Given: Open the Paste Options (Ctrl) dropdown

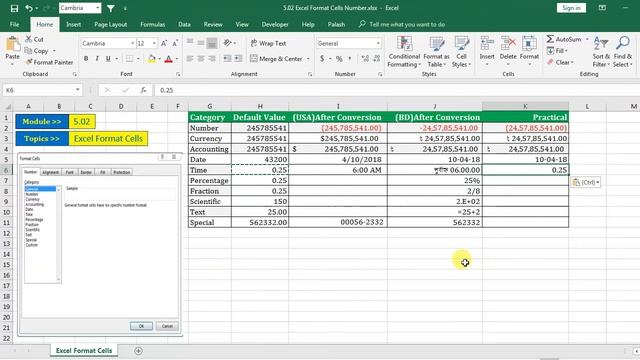Looking at the screenshot, I should click(x=586, y=182).
